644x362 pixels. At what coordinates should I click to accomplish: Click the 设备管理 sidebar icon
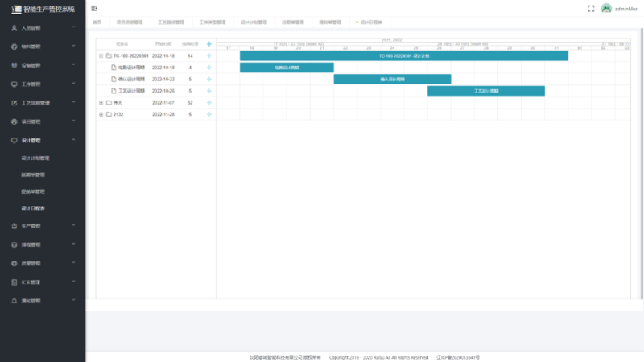(x=14, y=65)
